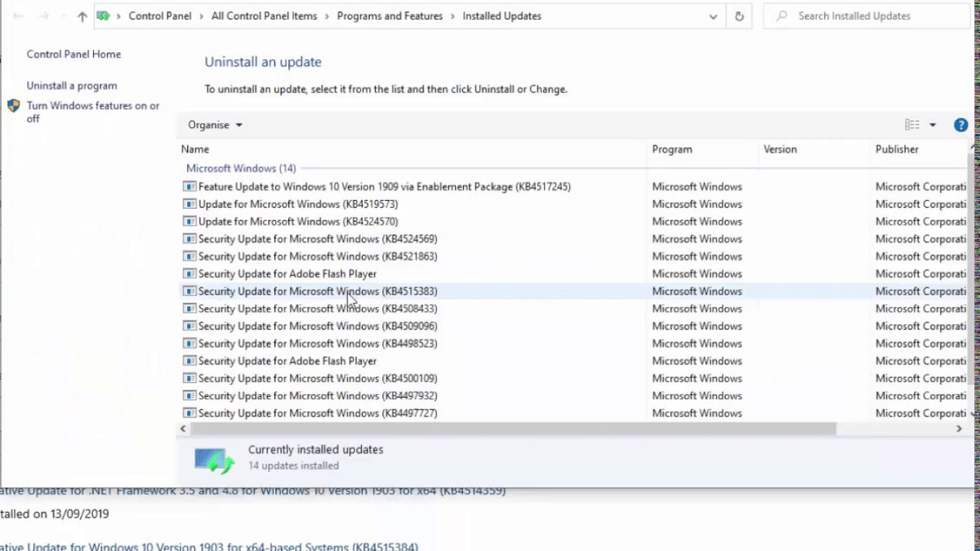Go to Control Panel in the breadcrumb
The width and height of the screenshot is (980, 551).
point(159,16)
